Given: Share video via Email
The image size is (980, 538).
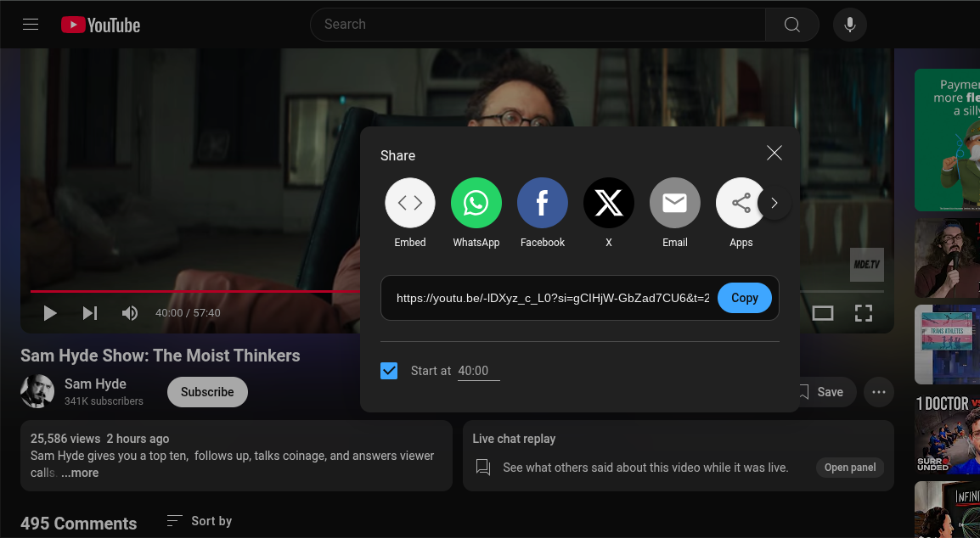Looking at the screenshot, I should click(675, 213).
